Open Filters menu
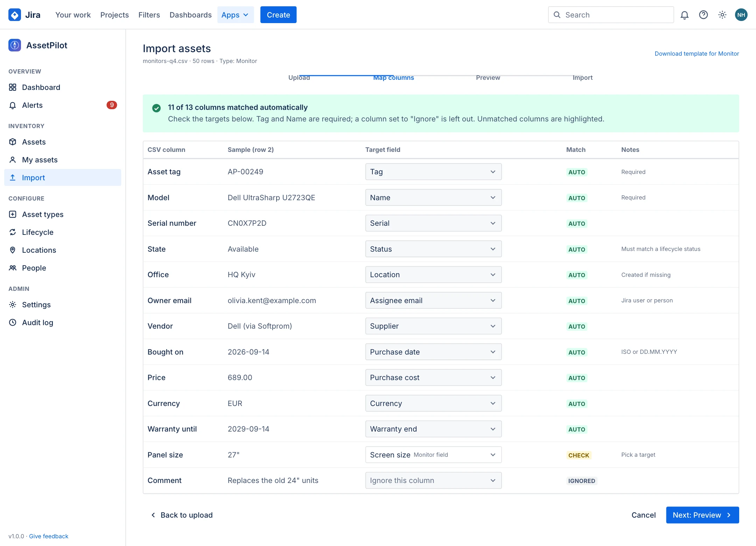This screenshot has height=546, width=756. point(149,15)
